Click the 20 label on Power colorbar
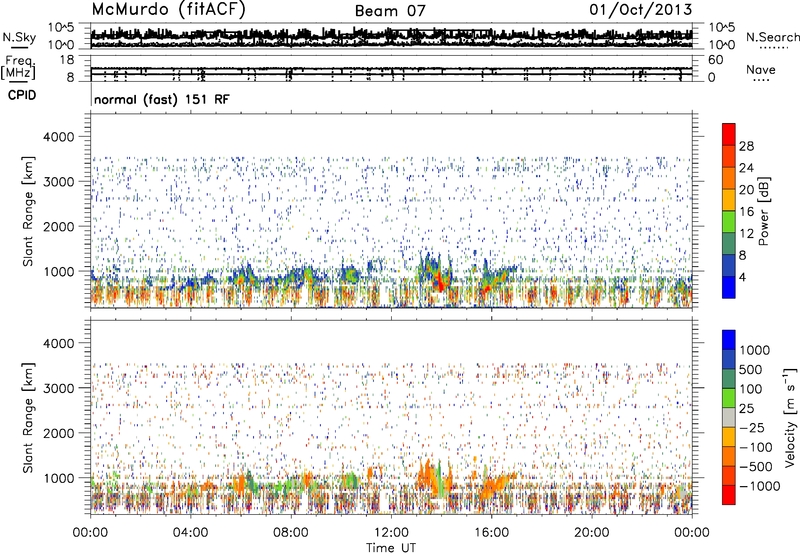 [746, 190]
